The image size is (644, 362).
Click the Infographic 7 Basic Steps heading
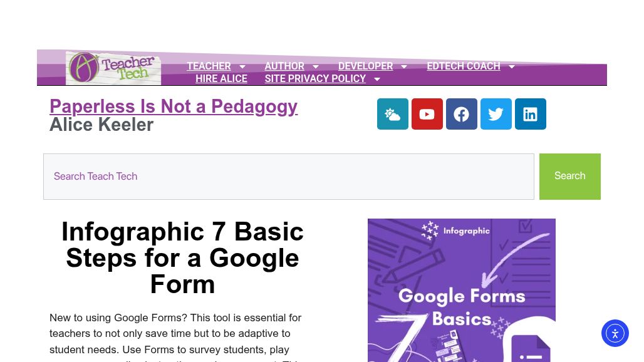182,258
